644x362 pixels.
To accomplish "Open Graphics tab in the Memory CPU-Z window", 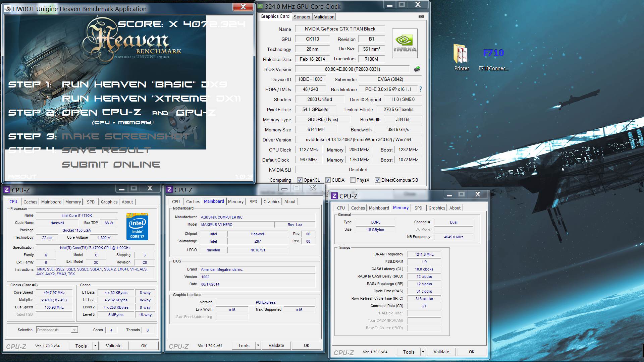I will tap(437, 208).
